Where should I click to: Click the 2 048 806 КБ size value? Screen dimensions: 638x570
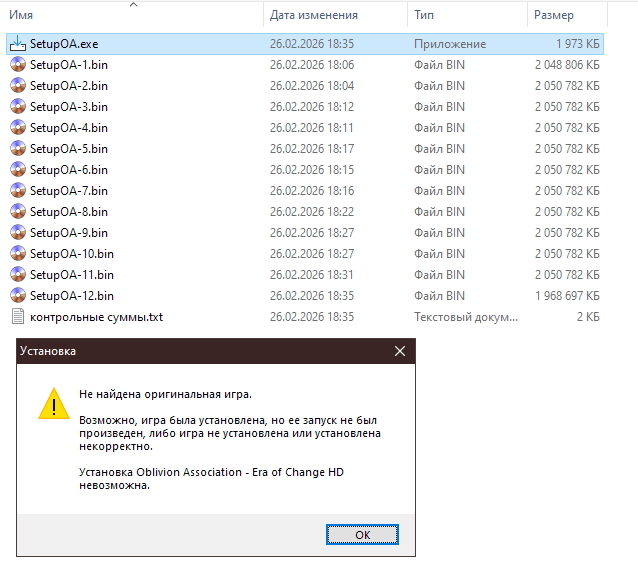click(567, 65)
